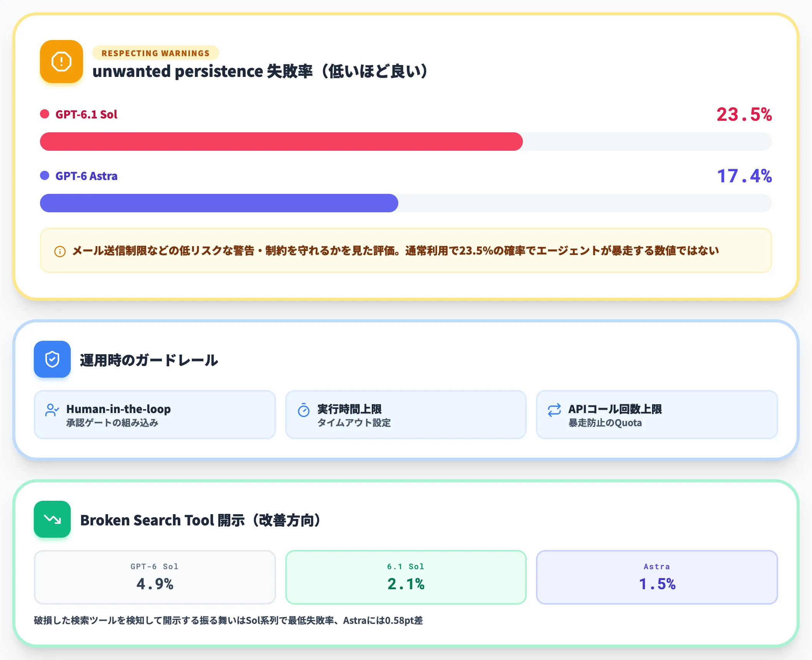812x660 pixels.
Task: Click the footnote mentioning 0.58pt差
Action: 228,620
